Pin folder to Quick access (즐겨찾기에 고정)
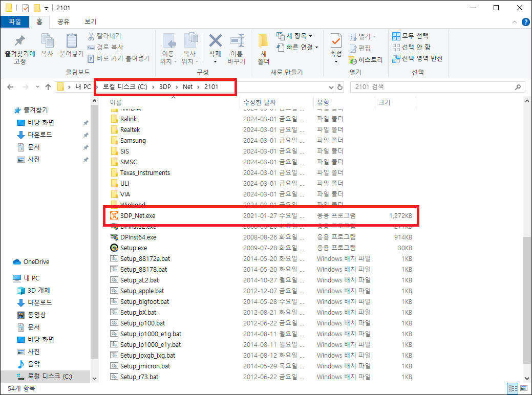 click(19, 49)
